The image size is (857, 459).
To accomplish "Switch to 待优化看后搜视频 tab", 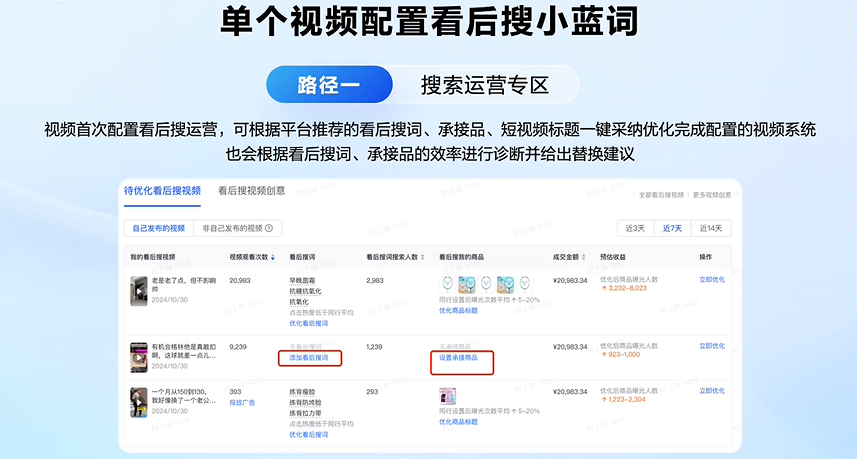I will pos(162,190).
